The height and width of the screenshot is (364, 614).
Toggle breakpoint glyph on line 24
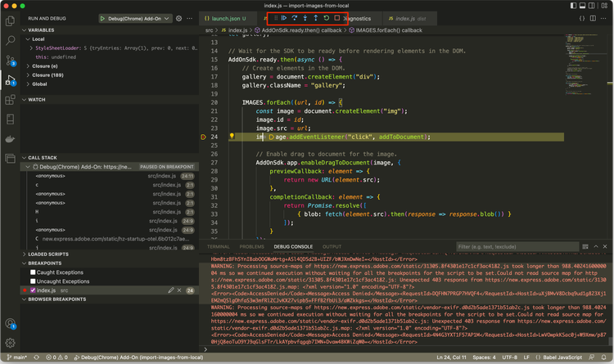[203, 137]
